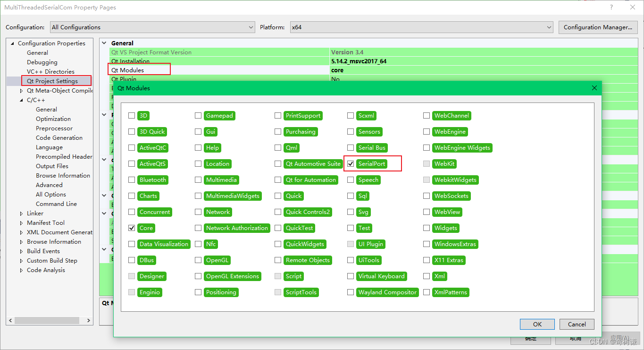Expand the Build Events node
644x350 pixels.
21,251
